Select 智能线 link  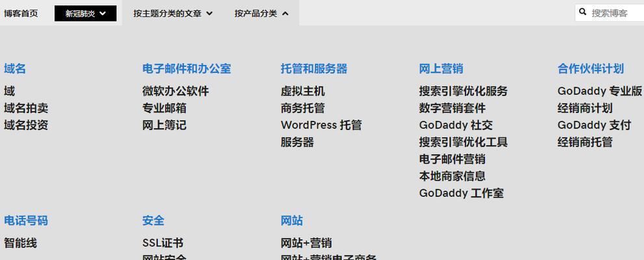pos(21,243)
